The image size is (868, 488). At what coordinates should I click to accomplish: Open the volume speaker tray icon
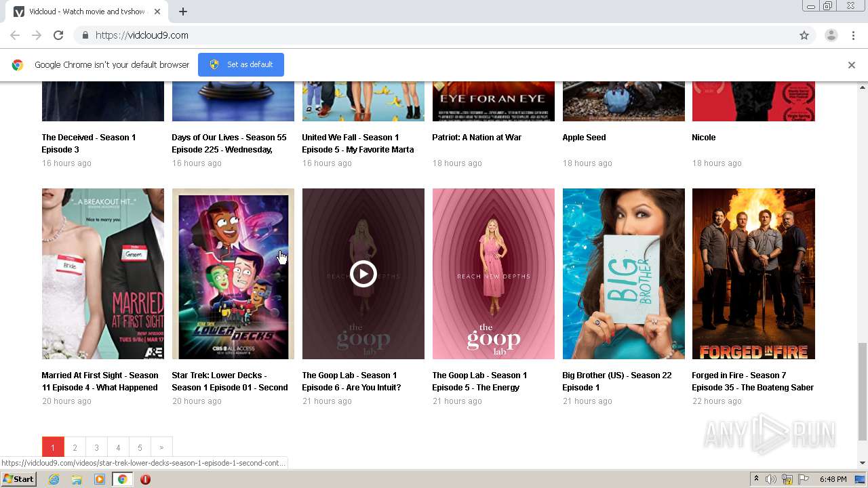click(x=771, y=479)
